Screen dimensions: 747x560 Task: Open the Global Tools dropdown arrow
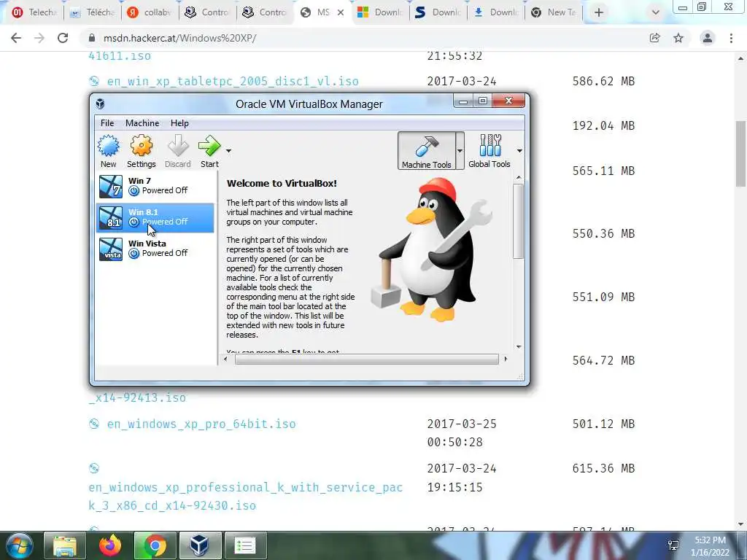pyautogui.click(x=519, y=151)
